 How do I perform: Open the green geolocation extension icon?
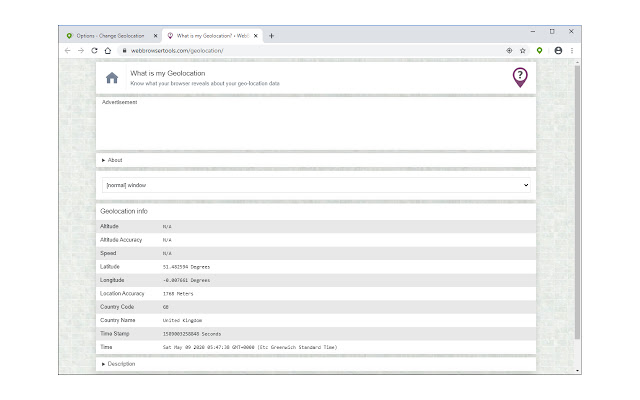click(x=539, y=50)
